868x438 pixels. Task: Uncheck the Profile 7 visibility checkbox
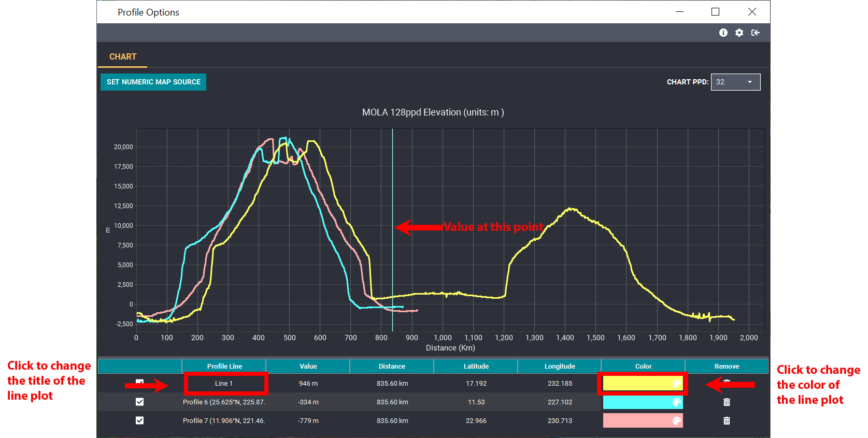(x=139, y=420)
